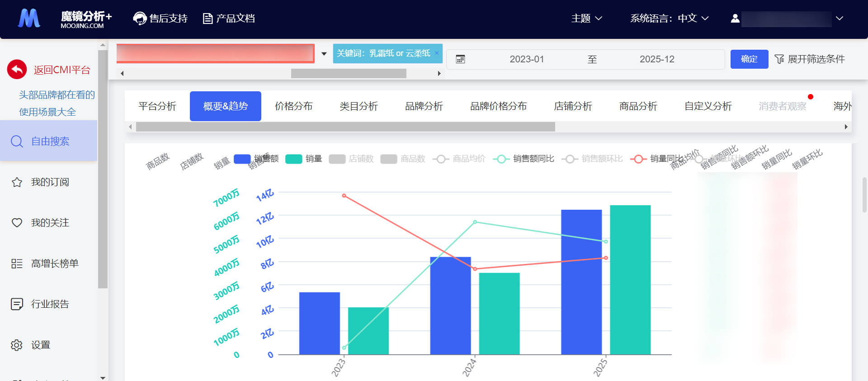Image resolution: width=868 pixels, height=381 pixels.
Task: Open My Favorites heart icon
Action: tap(17, 223)
